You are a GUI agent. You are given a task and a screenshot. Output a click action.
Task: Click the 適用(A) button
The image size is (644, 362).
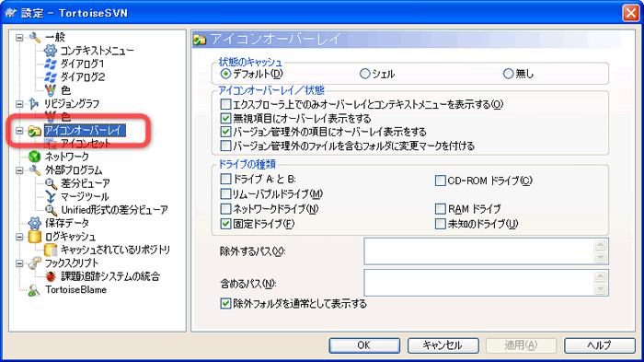click(x=522, y=345)
